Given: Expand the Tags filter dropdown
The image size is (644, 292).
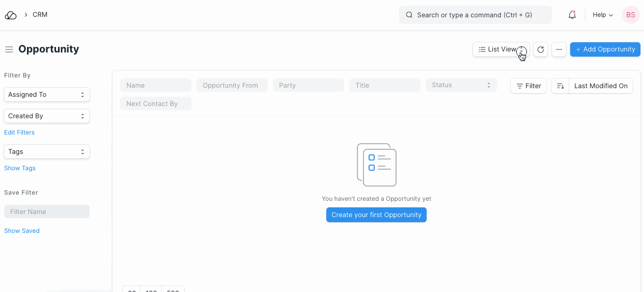Looking at the screenshot, I should [x=47, y=152].
